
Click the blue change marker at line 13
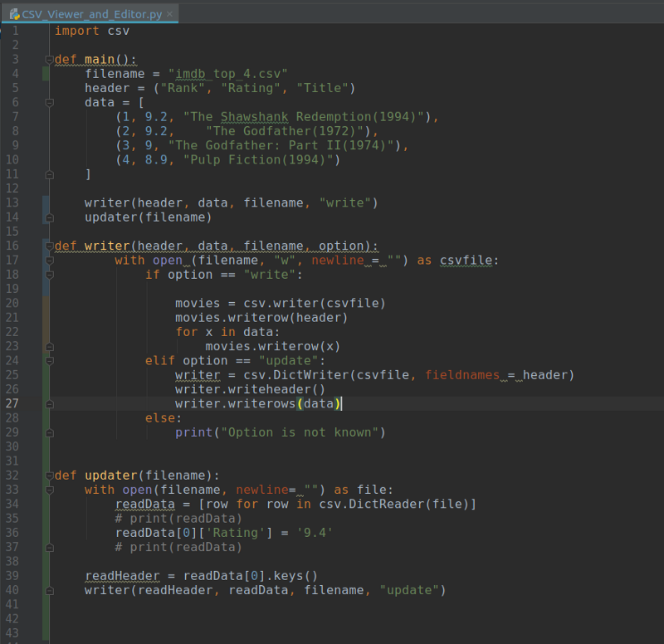pyautogui.click(x=46, y=202)
